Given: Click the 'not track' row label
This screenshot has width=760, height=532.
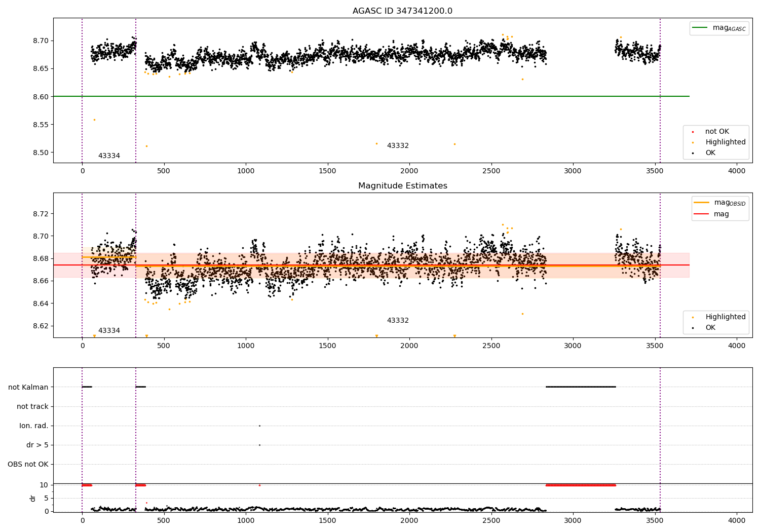Looking at the screenshot, I should click(x=32, y=406).
